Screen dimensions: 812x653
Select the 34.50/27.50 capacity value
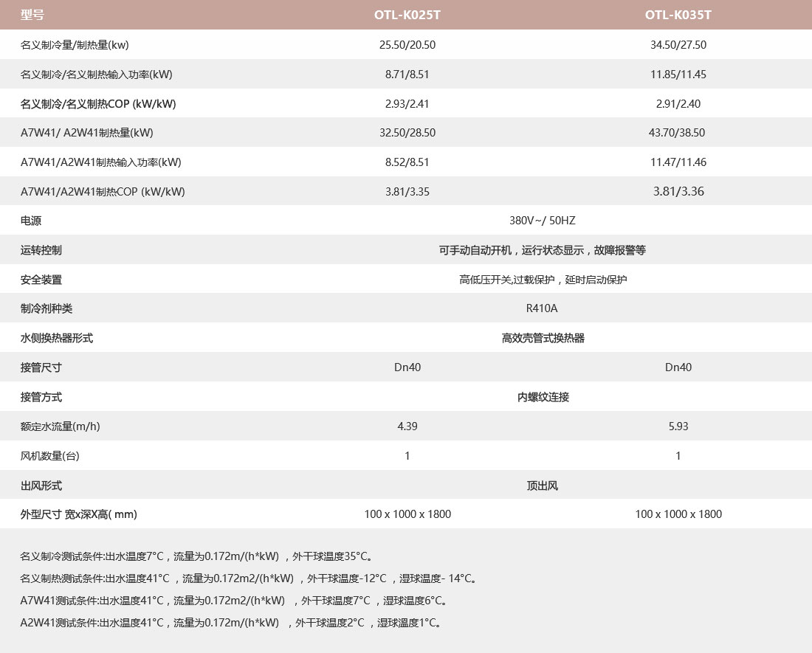click(678, 45)
